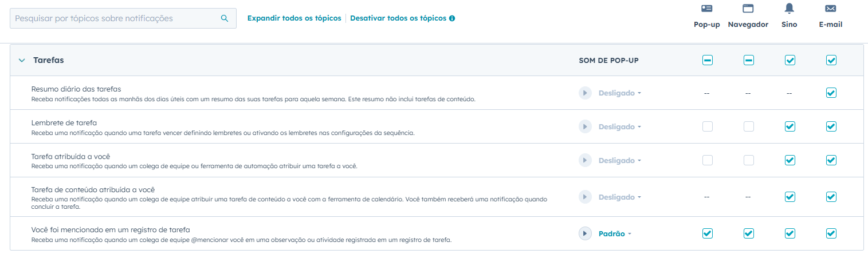Click Expandir todos os tópicos link
The width and height of the screenshot is (868, 254).
pyautogui.click(x=294, y=18)
